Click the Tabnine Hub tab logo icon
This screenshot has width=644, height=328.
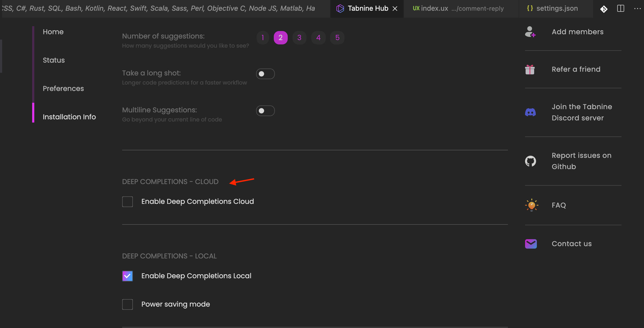click(340, 9)
